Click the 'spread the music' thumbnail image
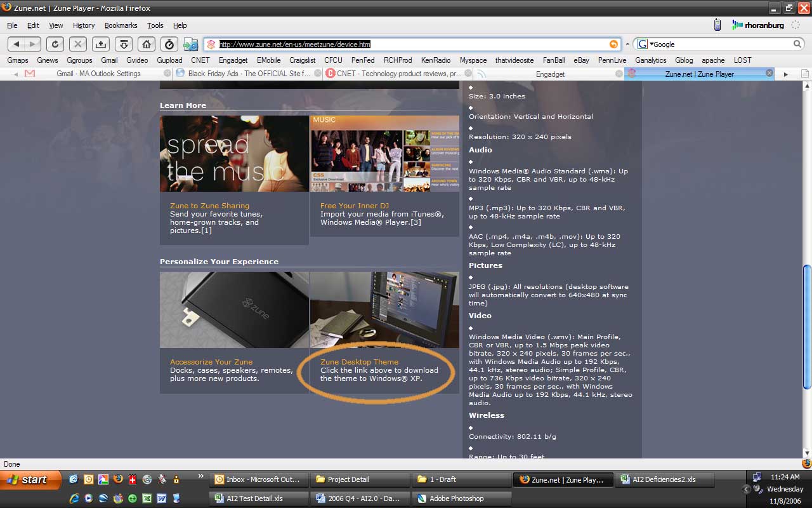 [x=234, y=154]
